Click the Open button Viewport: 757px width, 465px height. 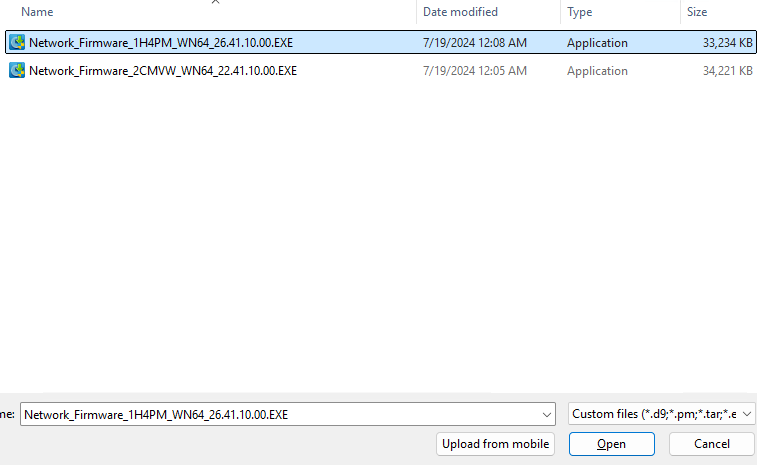[611, 444]
